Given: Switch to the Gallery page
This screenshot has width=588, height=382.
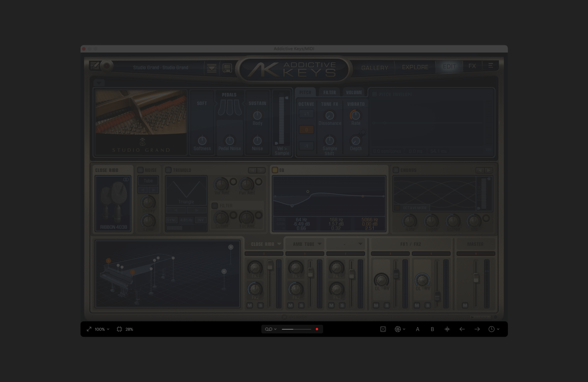Looking at the screenshot, I should tap(375, 68).
